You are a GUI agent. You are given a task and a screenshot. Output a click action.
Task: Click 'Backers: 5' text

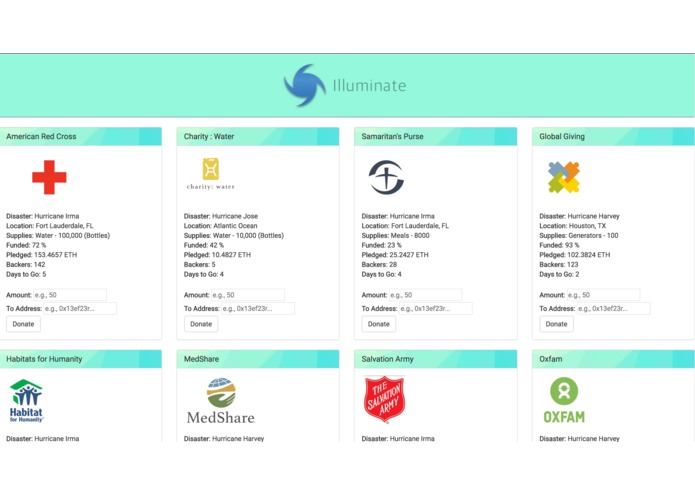click(x=199, y=265)
